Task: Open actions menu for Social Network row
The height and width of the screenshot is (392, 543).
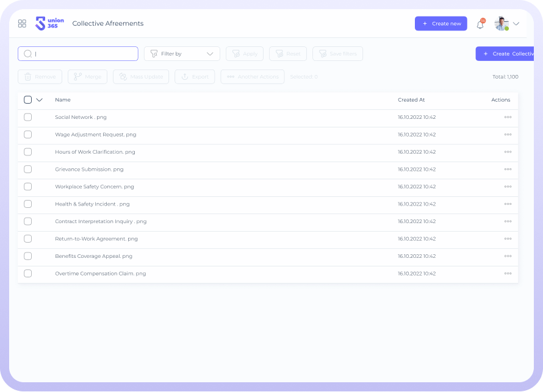Action: pyautogui.click(x=508, y=117)
